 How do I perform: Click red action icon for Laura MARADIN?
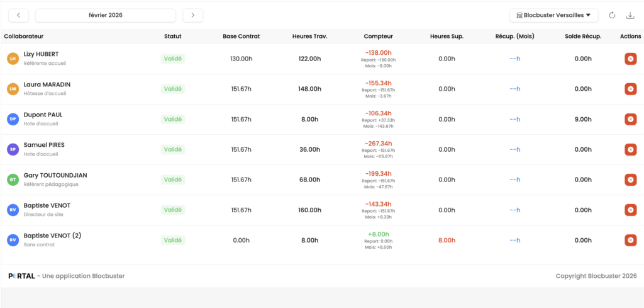tap(630, 89)
